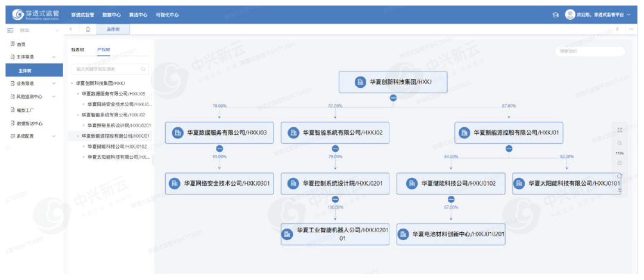Image resolution: width=644 pixels, height=280 pixels.
Task: Click the 穿透式监管 logo icon
Action: [x=18, y=14]
